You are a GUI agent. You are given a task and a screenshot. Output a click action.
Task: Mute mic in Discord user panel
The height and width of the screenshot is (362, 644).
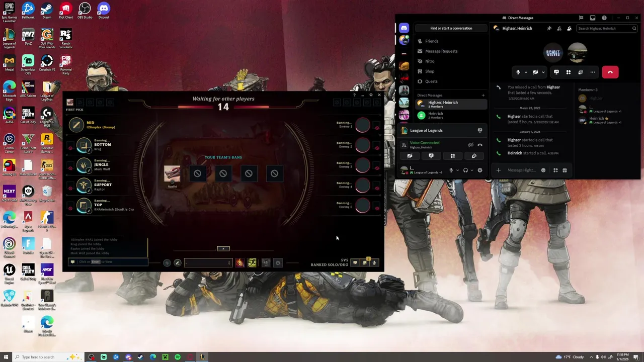pyautogui.click(x=451, y=170)
